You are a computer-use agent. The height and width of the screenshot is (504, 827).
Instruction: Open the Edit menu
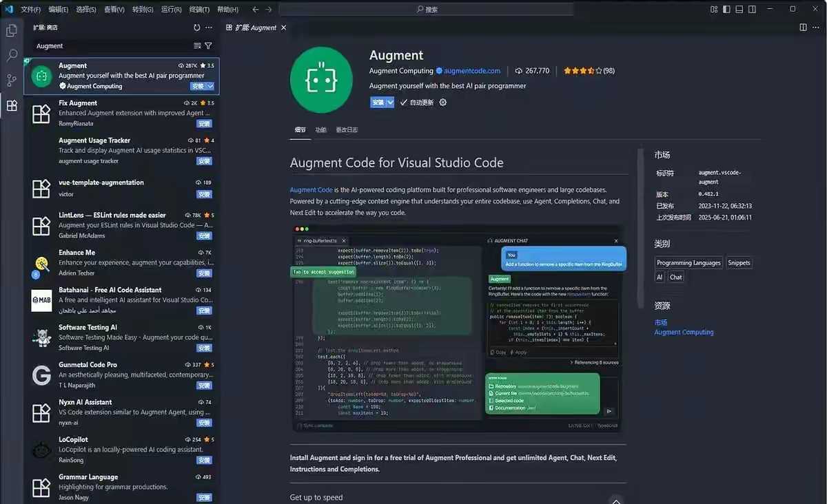(59, 10)
